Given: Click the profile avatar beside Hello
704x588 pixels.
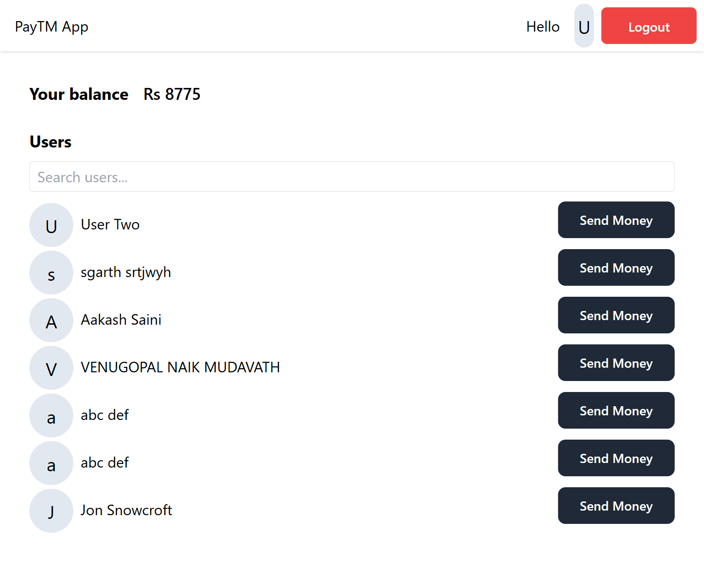Looking at the screenshot, I should pos(583,26).
